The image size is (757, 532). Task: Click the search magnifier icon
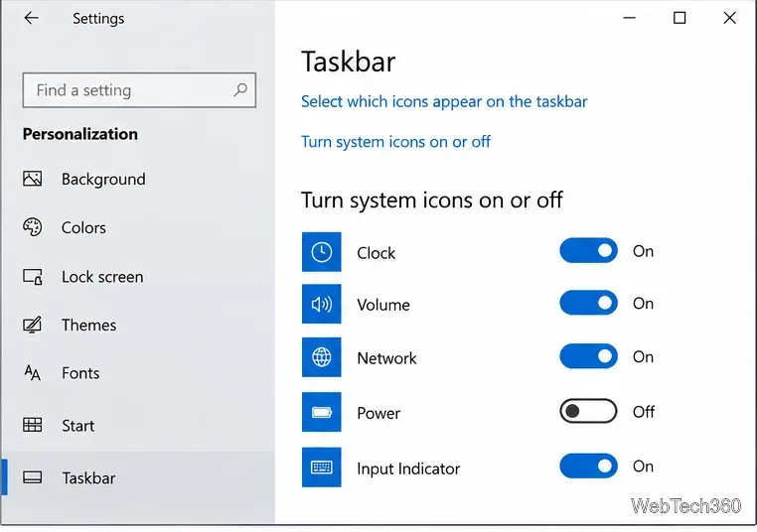pos(240,89)
